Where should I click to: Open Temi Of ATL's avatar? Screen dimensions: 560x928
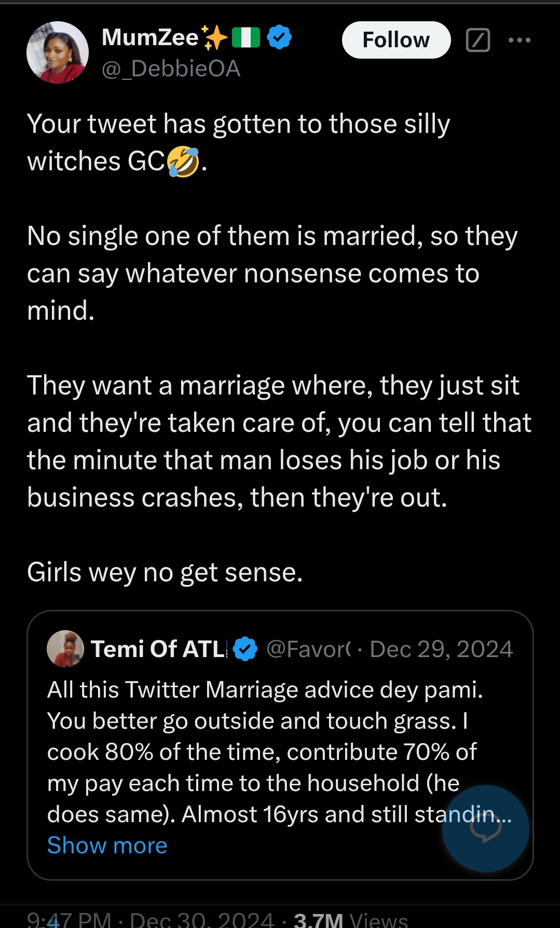point(65,649)
